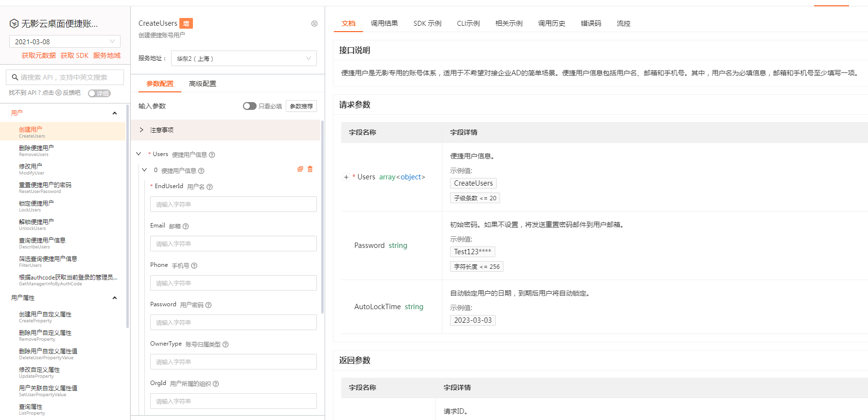The width and height of the screenshot is (868, 420).
Task: Click the help icon next to EndUserId 用户名
Action: [209, 187]
